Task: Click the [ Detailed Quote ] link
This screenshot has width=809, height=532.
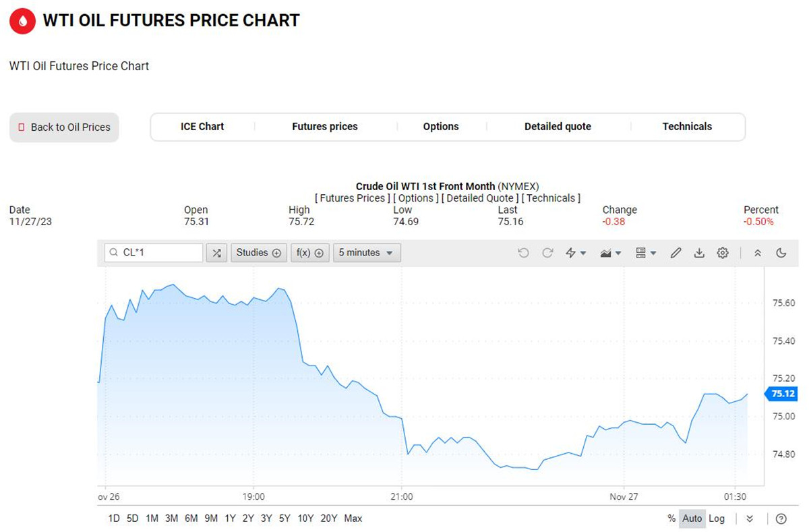Action: coord(480,198)
